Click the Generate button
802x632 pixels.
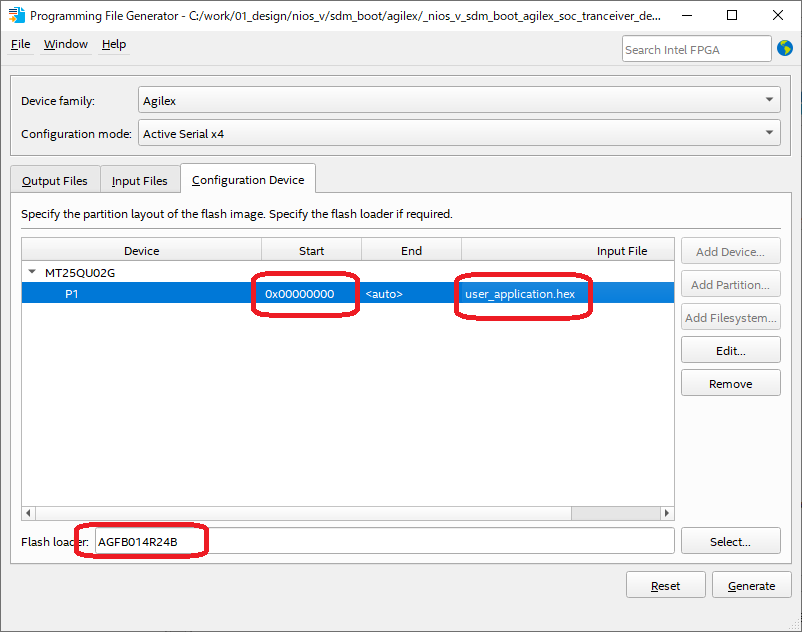coord(751,585)
